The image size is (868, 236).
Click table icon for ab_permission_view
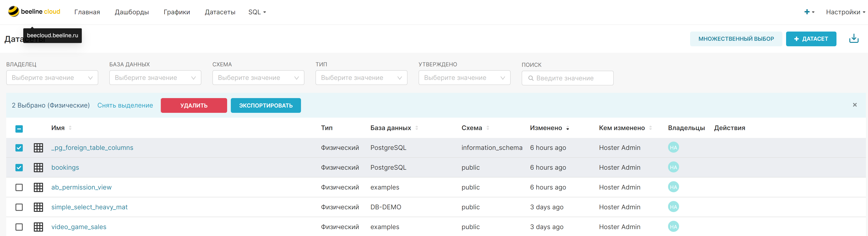point(38,187)
